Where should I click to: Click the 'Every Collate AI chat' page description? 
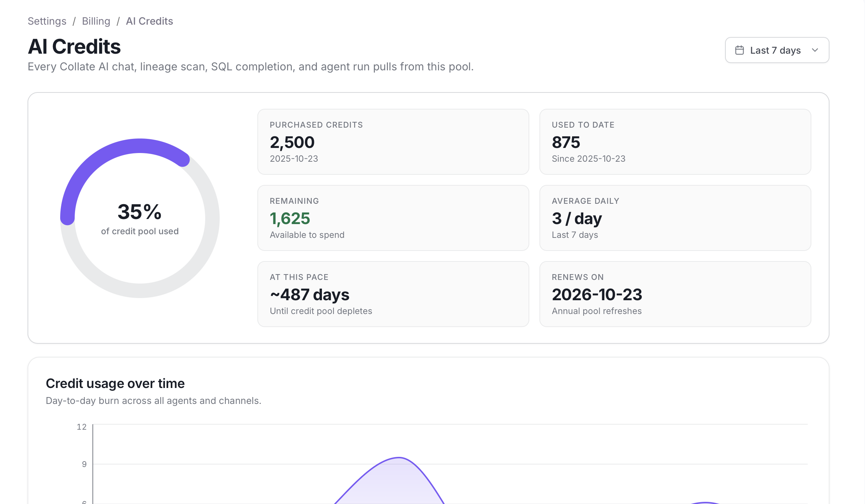pyautogui.click(x=251, y=67)
